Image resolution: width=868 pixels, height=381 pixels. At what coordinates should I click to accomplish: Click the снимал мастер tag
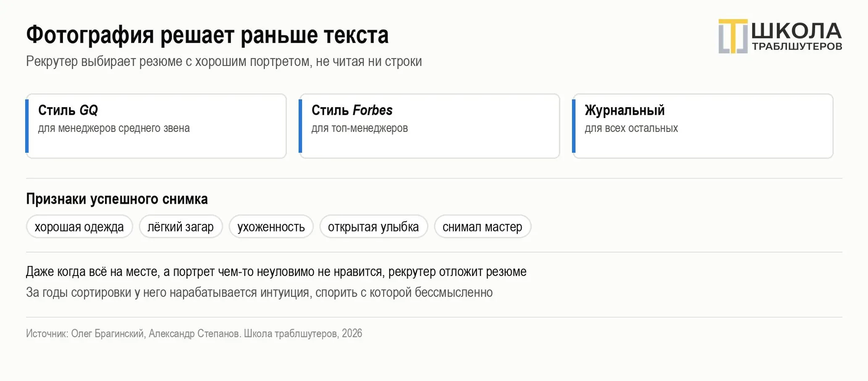coord(483,227)
